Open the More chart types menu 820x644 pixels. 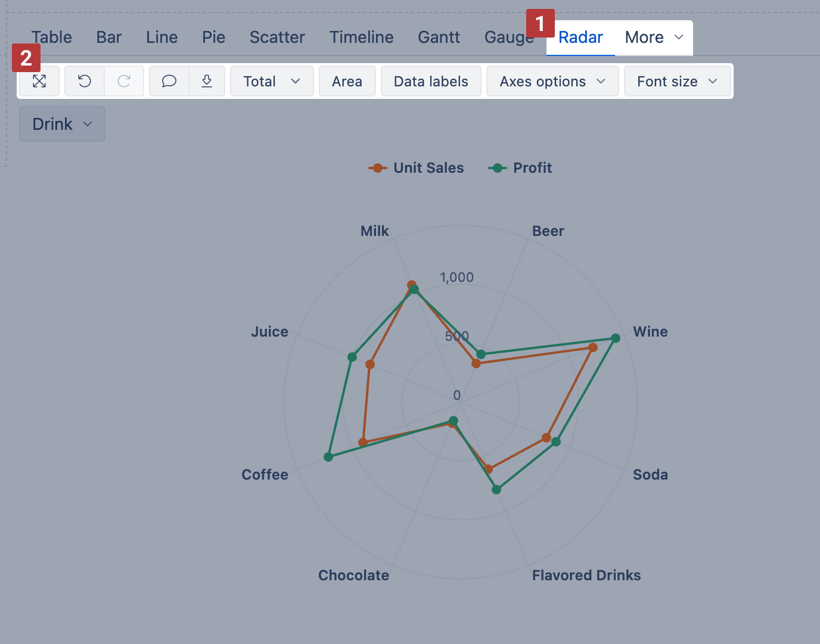[x=654, y=37]
